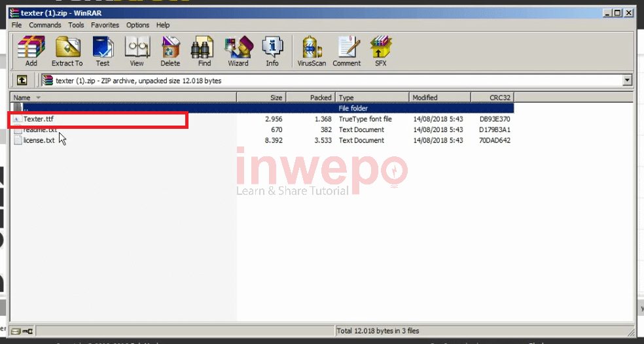Sort by the Type column header

[372, 97]
